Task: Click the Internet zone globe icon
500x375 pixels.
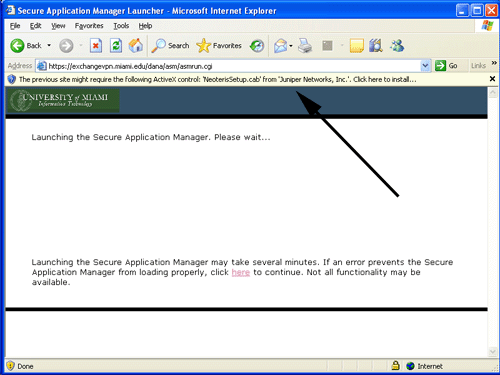Action: point(410,366)
